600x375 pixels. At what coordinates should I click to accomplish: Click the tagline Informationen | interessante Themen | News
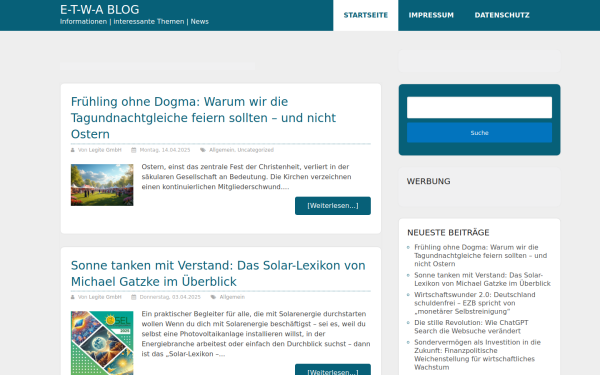click(134, 22)
